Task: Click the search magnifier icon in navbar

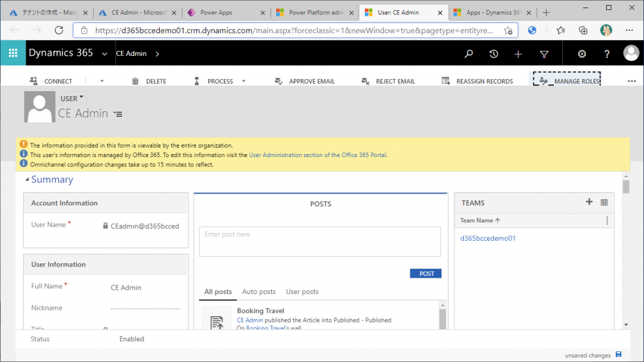Action: pos(469,54)
